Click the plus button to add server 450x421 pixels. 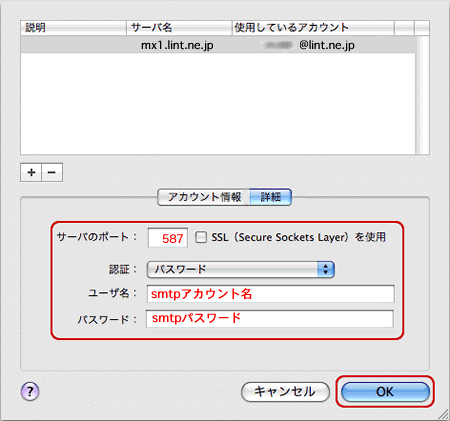pyautogui.click(x=31, y=172)
